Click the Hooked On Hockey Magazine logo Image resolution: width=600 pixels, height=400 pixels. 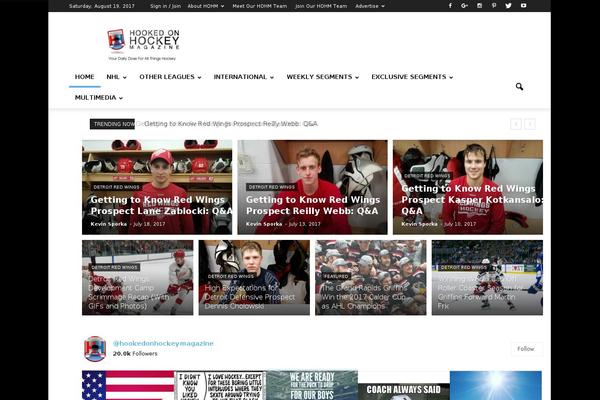pos(143,44)
